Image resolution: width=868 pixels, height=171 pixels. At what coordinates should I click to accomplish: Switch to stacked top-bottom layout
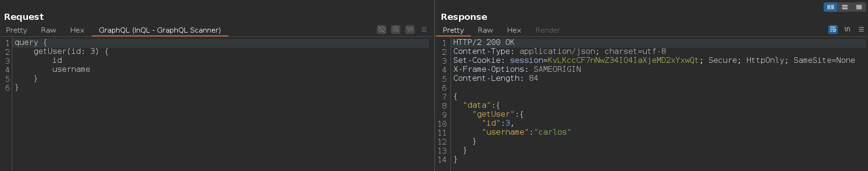coord(844,7)
